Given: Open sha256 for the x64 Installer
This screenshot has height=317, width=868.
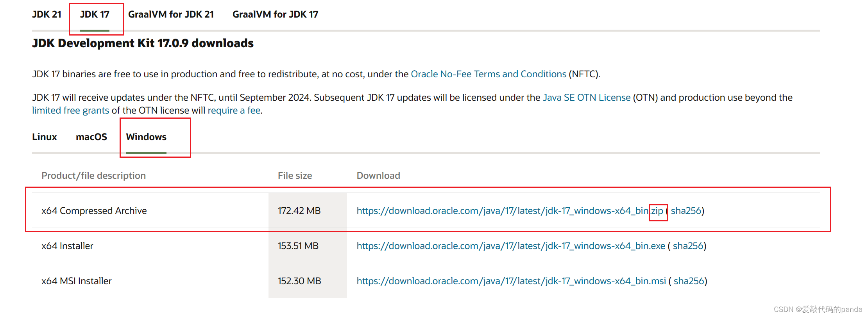Looking at the screenshot, I should [x=688, y=246].
